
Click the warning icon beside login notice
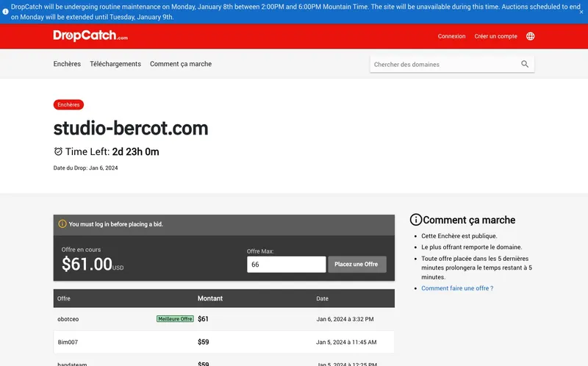[62, 224]
